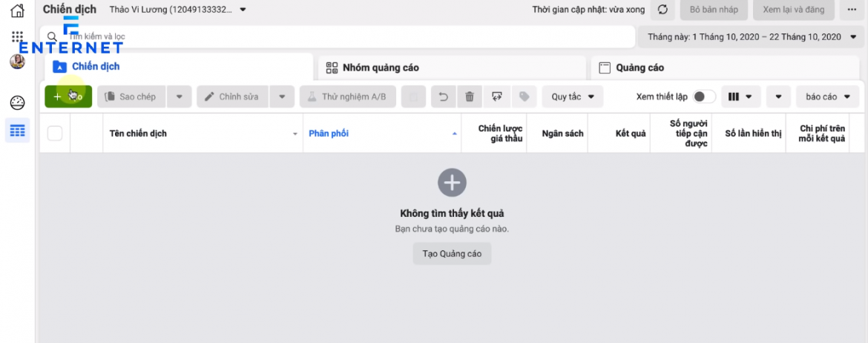Click the undo arrow icon
The image size is (868, 343).
pyautogui.click(x=444, y=97)
